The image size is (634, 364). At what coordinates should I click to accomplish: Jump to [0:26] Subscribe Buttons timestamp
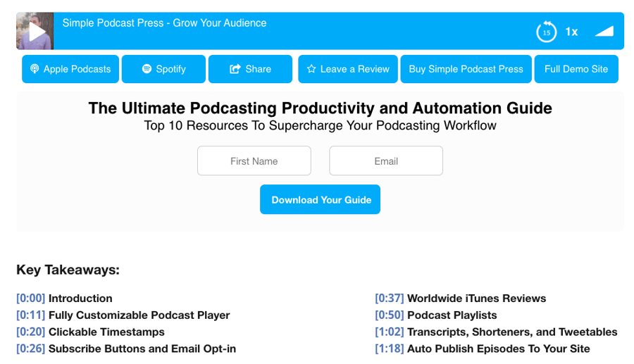[x=30, y=349]
